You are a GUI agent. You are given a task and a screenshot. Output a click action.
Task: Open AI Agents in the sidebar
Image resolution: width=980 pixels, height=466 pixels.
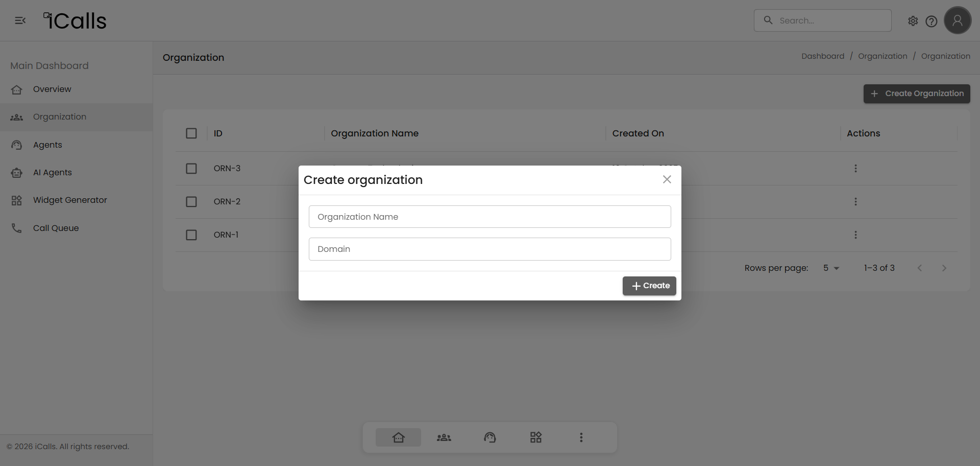[x=53, y=173]
